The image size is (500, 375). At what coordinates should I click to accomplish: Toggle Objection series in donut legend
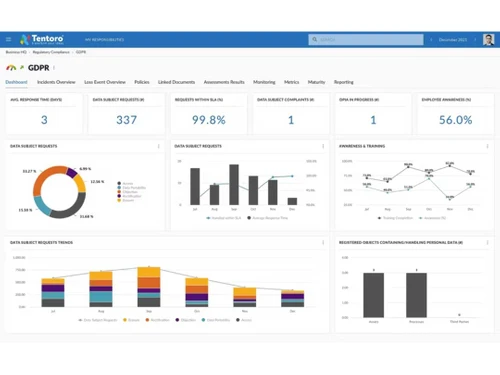click(127, 192)
